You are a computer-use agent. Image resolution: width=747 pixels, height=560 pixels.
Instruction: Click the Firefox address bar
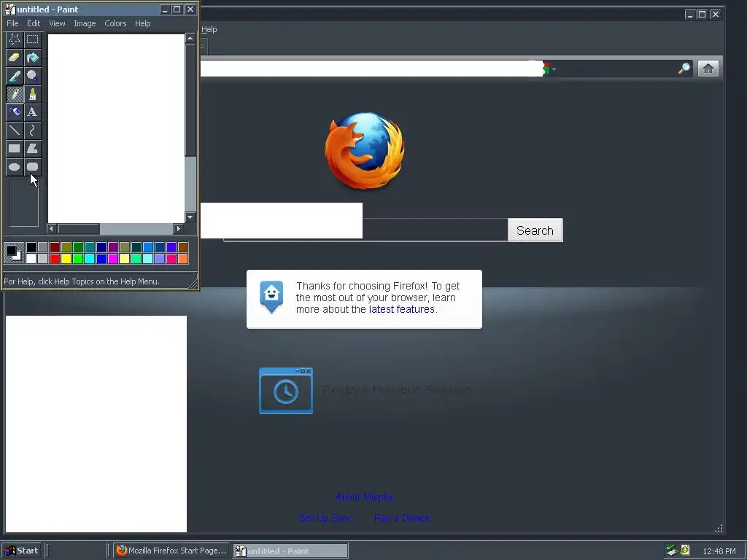(371, 69)
